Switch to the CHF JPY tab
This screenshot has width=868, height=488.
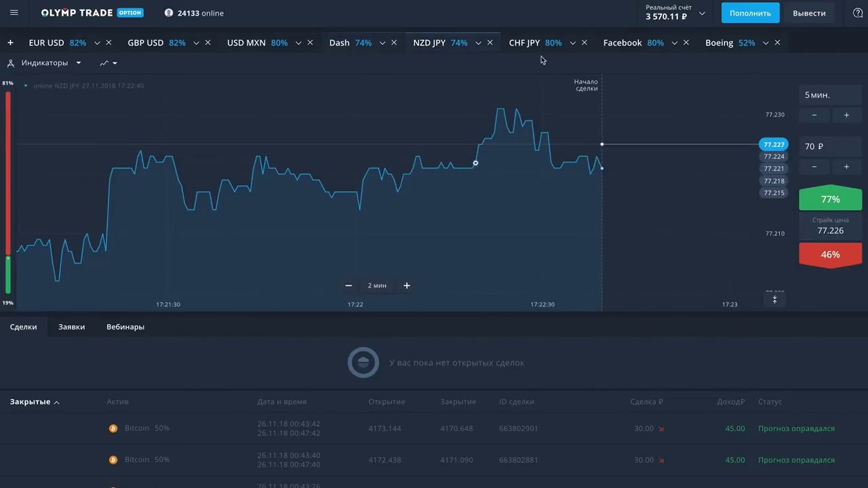pyautogui.click(x=535, y=43)
